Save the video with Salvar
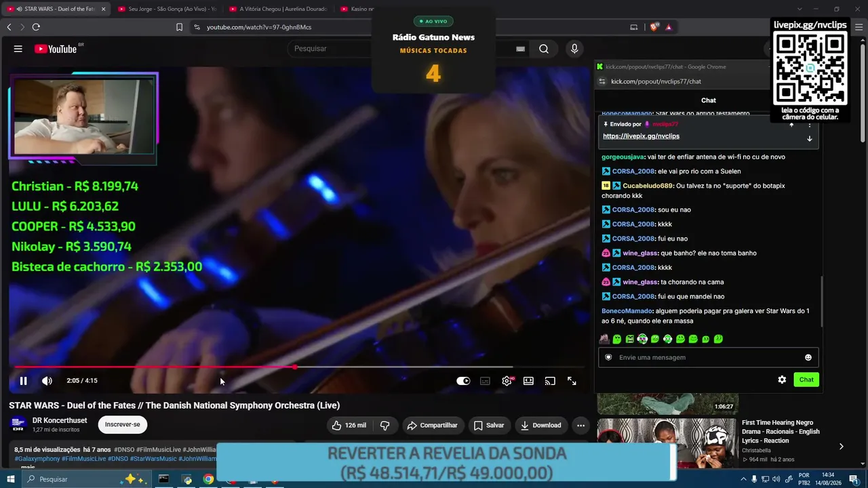The width and height of the screenshot is (868, 488). point(489,426)
